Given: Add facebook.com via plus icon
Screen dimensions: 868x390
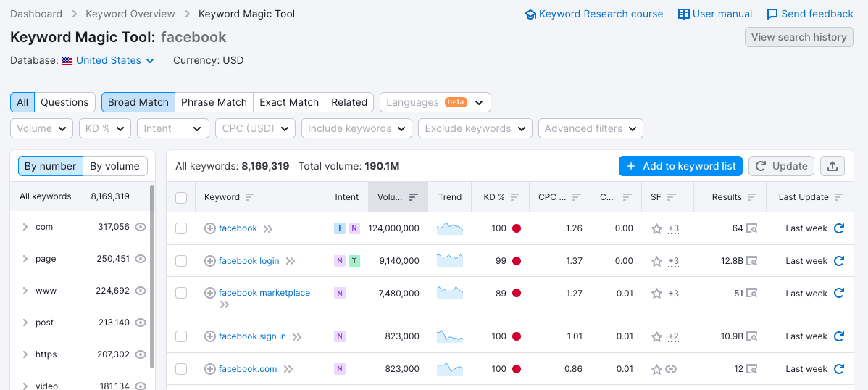Looking at the screenshot, I should pyautogui.click(x=210, y=369).
